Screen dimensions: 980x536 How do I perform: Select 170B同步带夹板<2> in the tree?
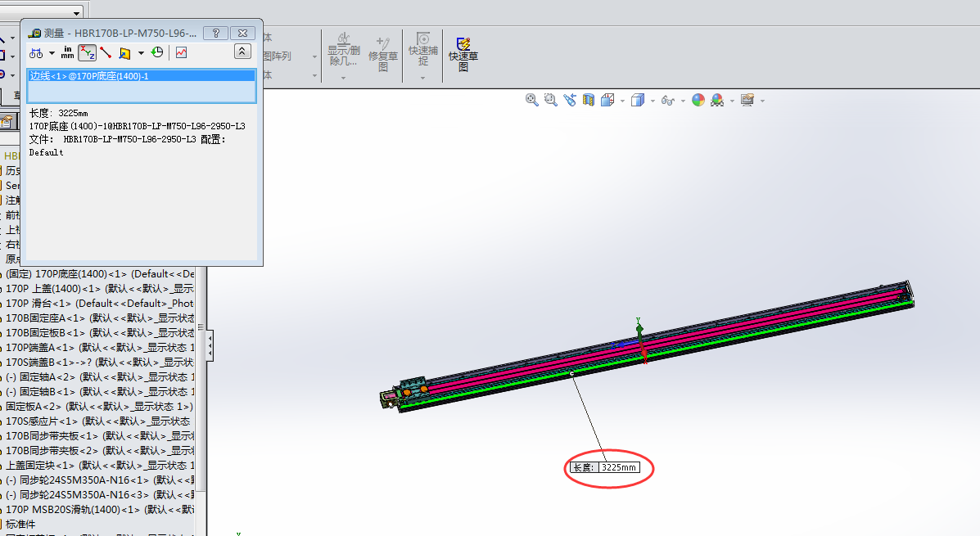100,450
